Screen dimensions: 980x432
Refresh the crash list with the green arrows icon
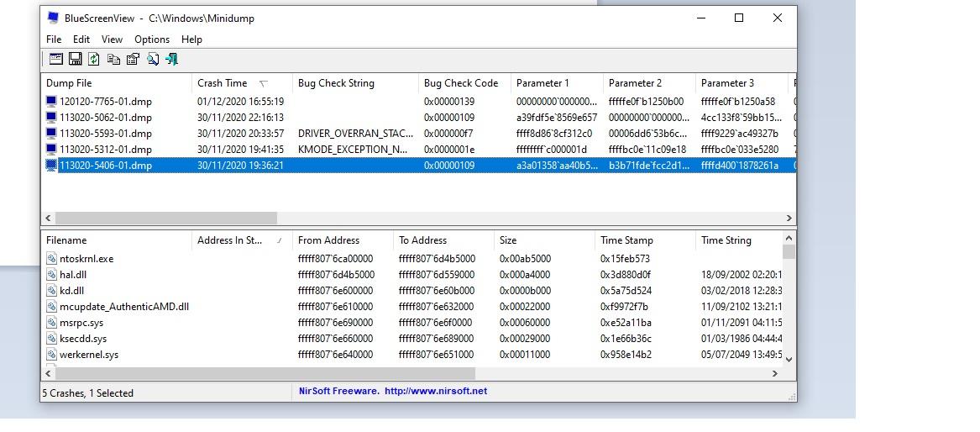click(94, 60)
